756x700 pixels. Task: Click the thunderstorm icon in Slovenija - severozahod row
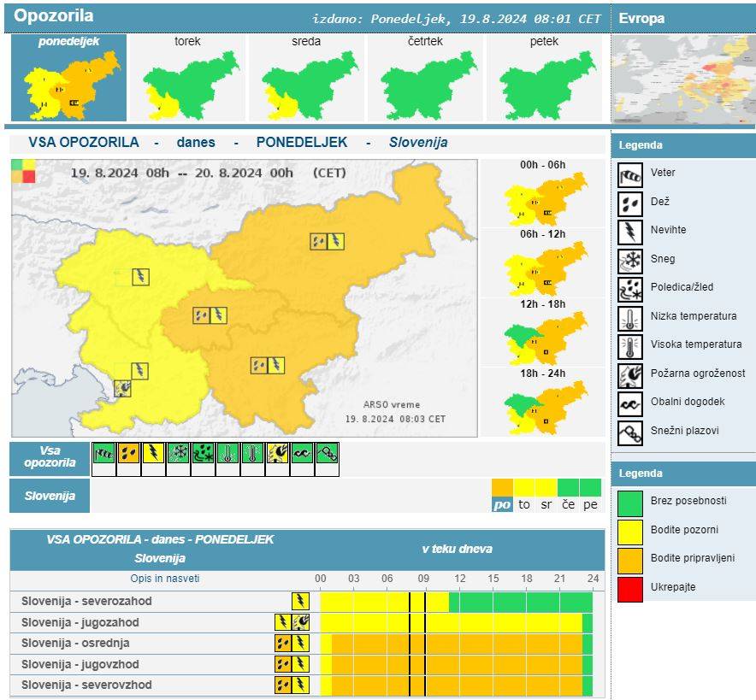point(300,602)
